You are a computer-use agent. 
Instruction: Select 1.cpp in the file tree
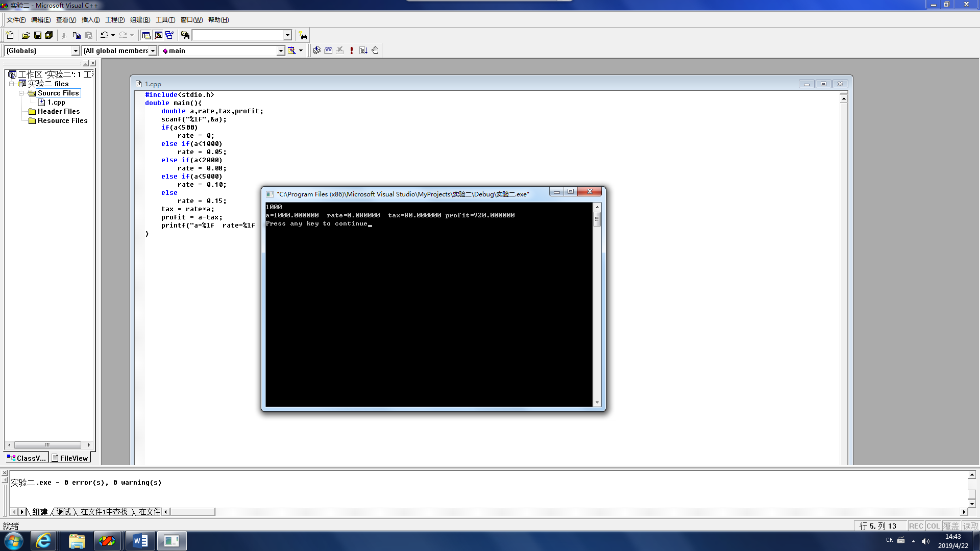point(56,102)
